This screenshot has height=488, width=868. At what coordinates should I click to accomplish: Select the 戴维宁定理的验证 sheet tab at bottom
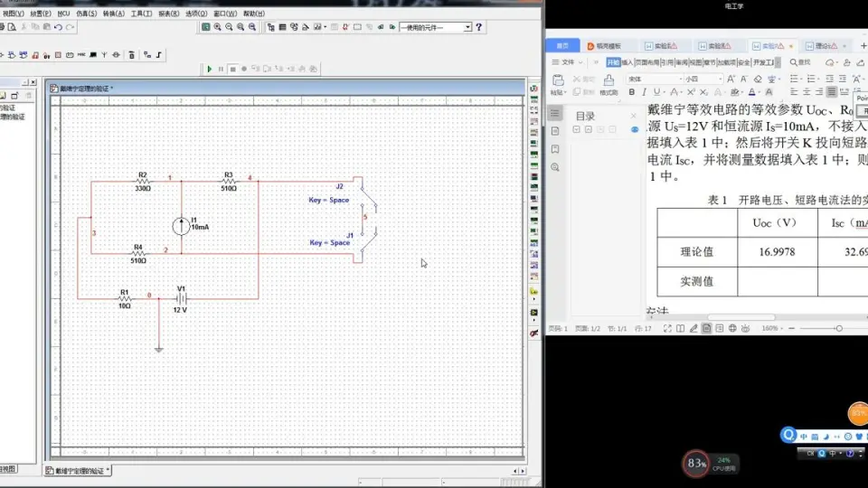click(x=78, y=471)
